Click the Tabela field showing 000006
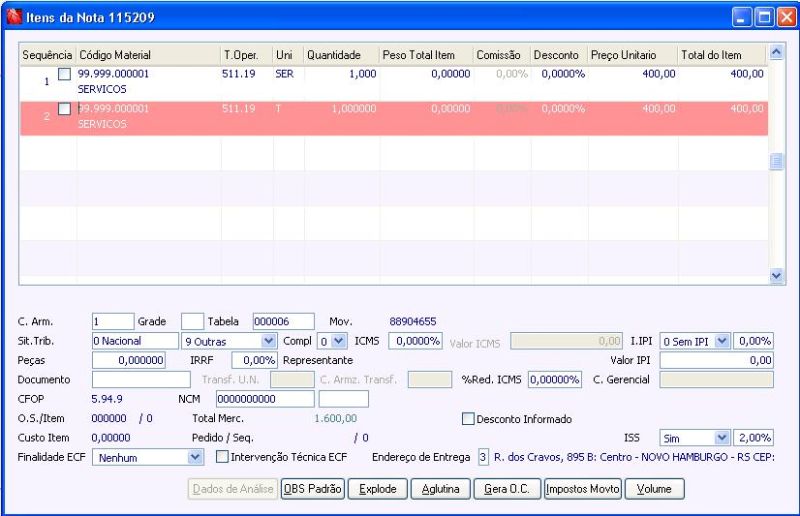 point(283,322)
